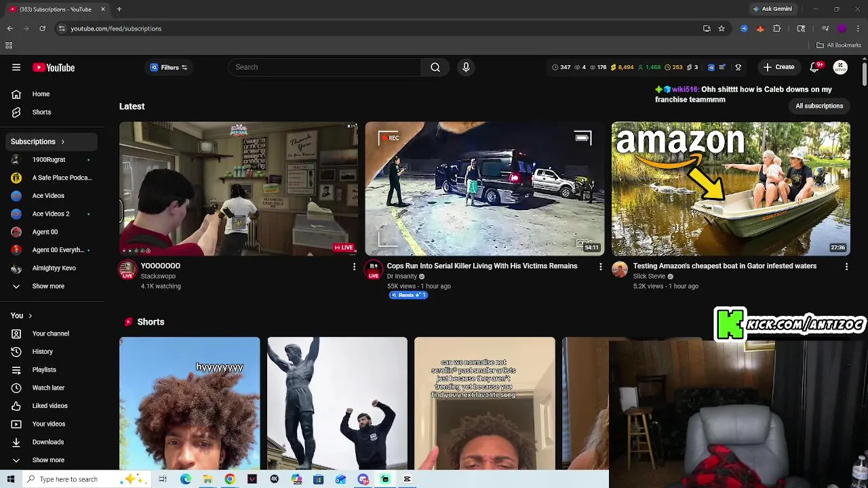868x488 pixels.
Task: Open 1900Rugrat channel in sidebar
Action: (x=52, y=159)
